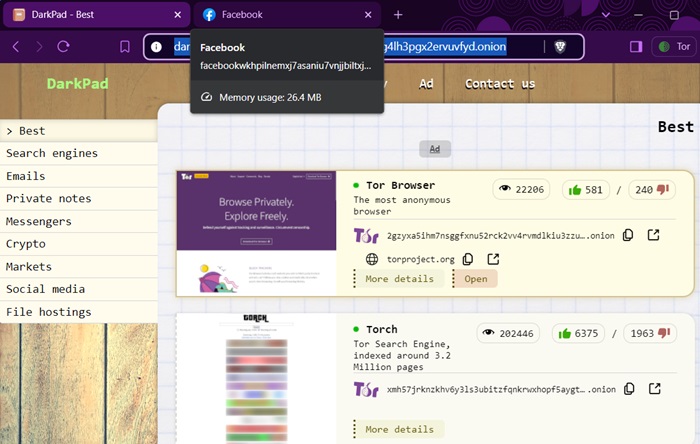This screenshot has height=444, width=700.
Task: Switch to the Facebook tab
Action: [287, 15]
